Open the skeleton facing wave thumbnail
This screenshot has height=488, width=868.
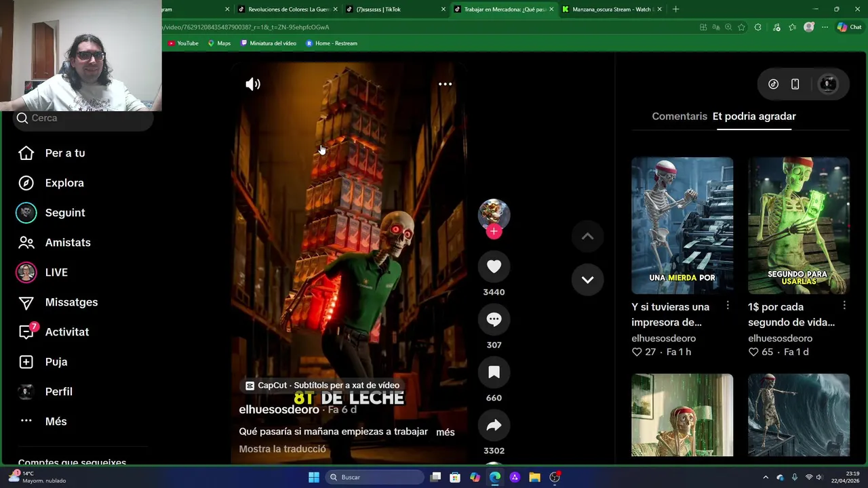[799, 415]
